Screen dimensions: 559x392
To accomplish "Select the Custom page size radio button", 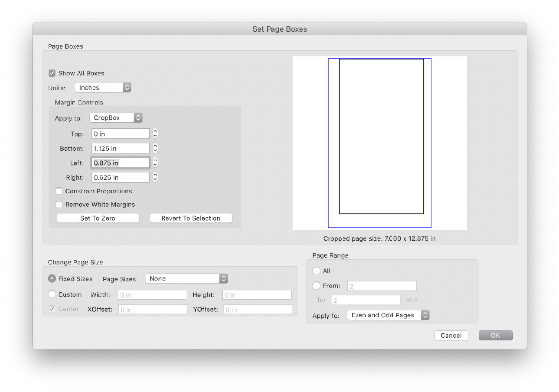I will point(52,294).
